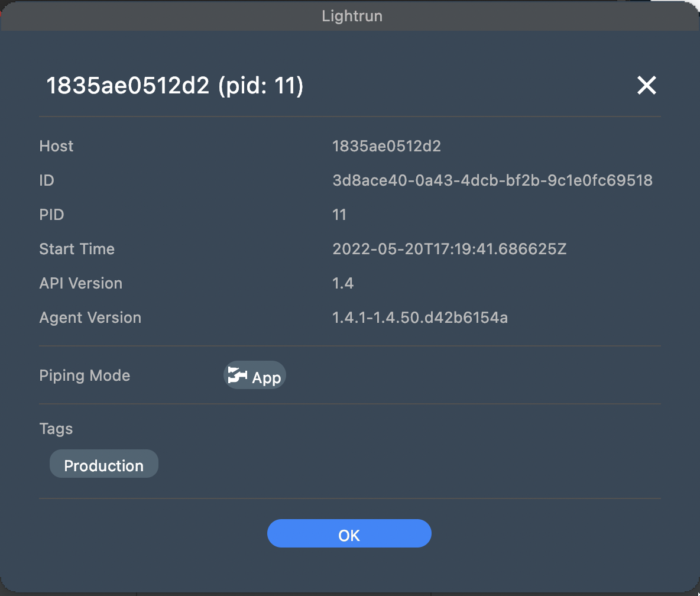Screen dimensions: 700x596
Task: Select the Production tag chip
Action: pos(104,465)
